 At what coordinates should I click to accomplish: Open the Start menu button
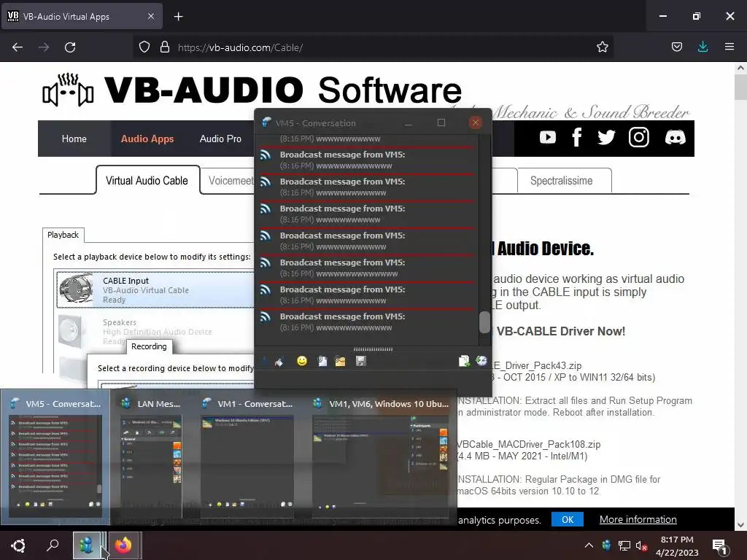[18, 545]
